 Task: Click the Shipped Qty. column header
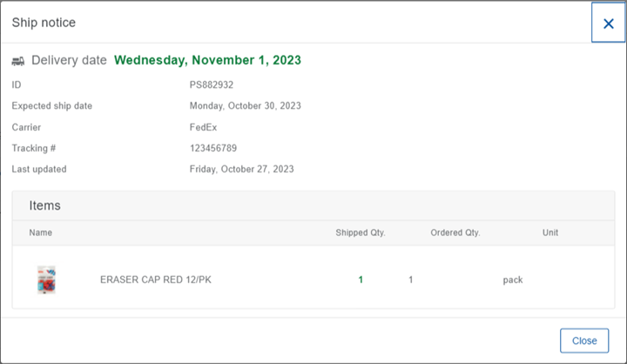tap(361, 233)
